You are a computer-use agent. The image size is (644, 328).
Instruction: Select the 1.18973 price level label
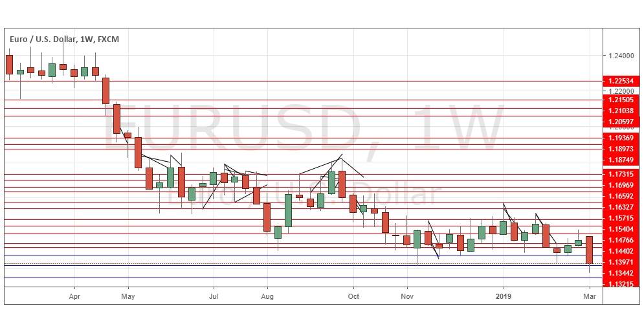621,149
